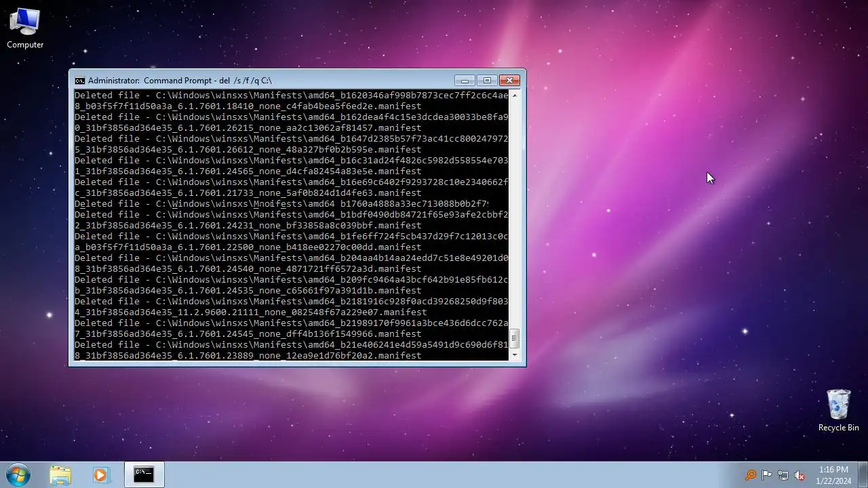
Task: Click the line ending b418ee02270c00dd.manifest
Action: [x=248, y=247]
